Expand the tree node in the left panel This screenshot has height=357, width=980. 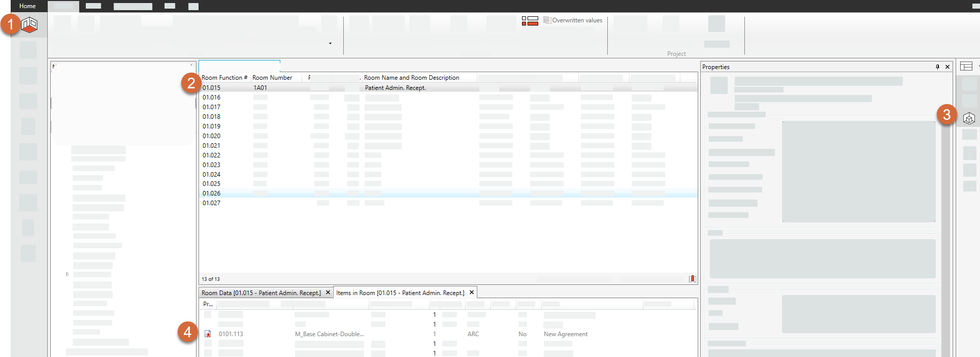tap(68, 274)
